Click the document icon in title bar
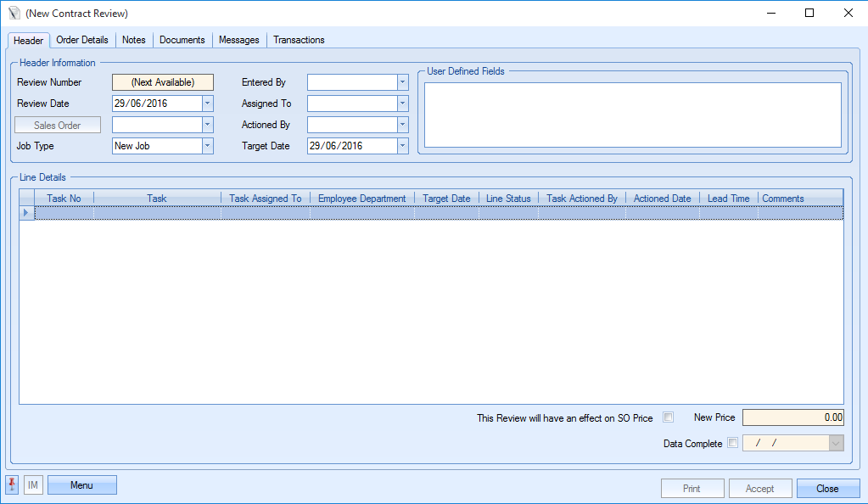 pos(13,14)
